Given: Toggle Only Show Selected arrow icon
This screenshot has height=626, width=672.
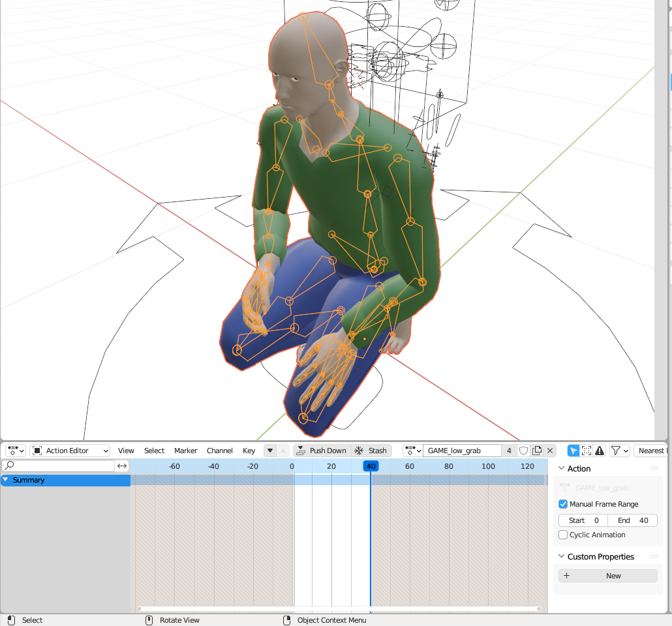Looking at the screenshot, I should point(573,451).
